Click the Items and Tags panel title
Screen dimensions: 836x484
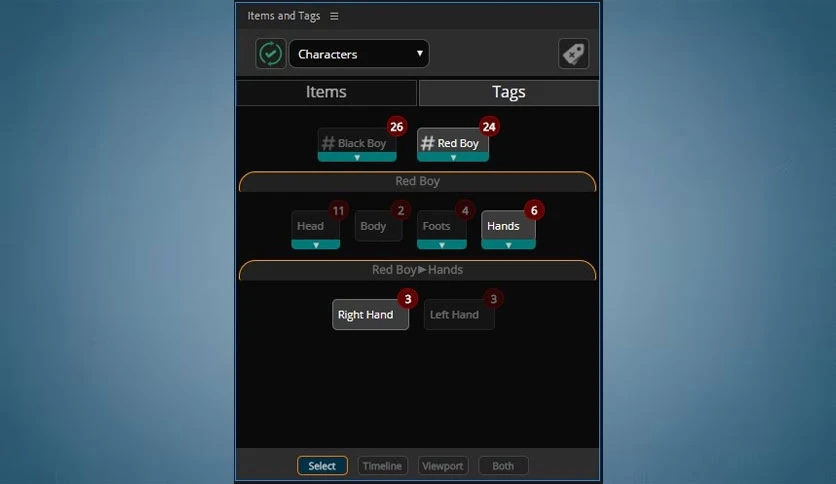point(284,16)
